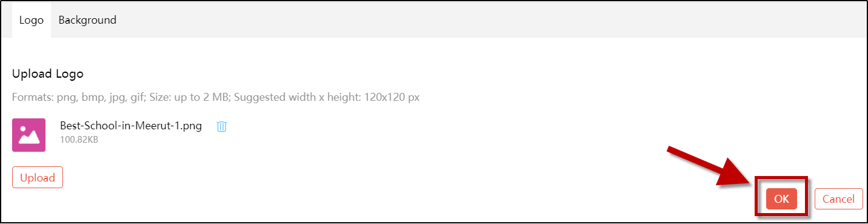Viewport: 868px width, 224px height.
Task: Cancel the logo upload dialog
Action: tap(838, 199)
